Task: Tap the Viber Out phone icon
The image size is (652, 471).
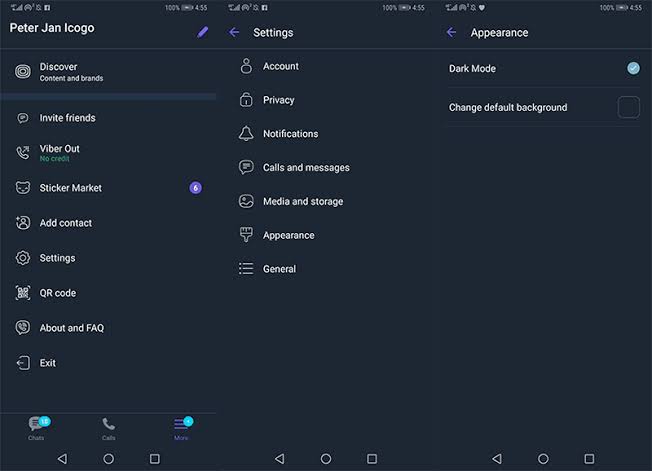Action: tap(23, 153)
